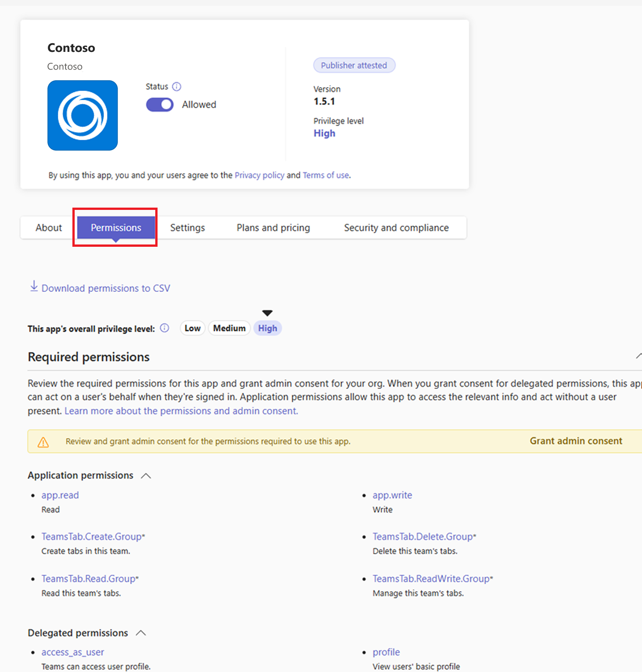Disable the Allowed status toggle
Image resolution: width=642 pixels, height=672 pixels.
pyautogui.click(x=159, y=104)
